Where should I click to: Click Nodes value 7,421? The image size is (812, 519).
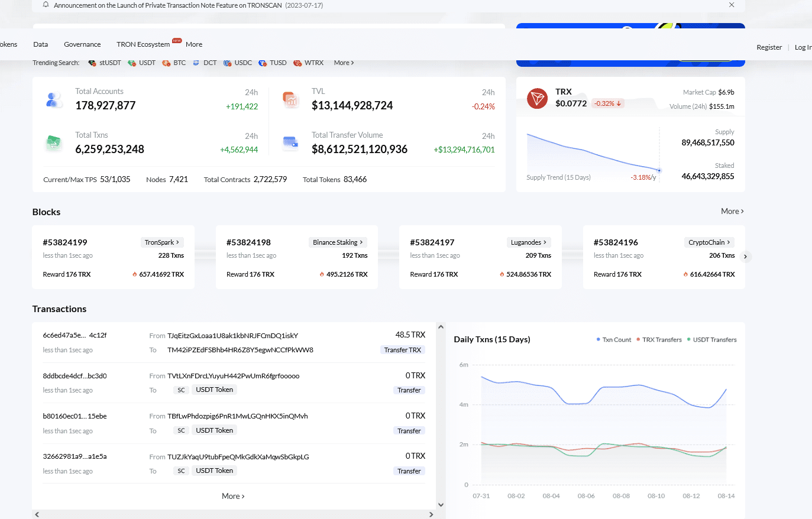pos(179,179)
